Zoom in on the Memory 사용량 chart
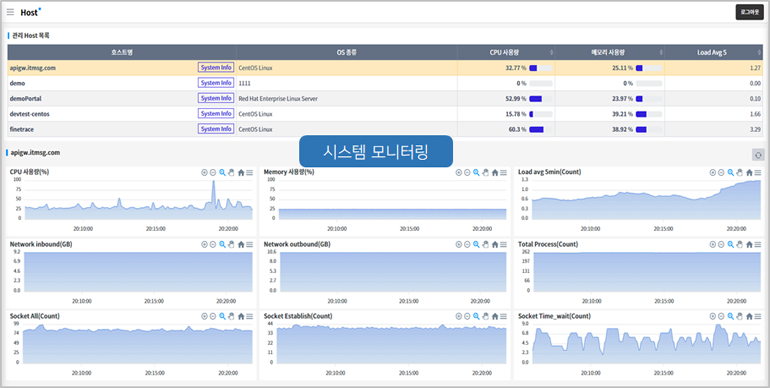Viewport: 770px width, 388px height. pyautogui.click(x=459, y=172)
